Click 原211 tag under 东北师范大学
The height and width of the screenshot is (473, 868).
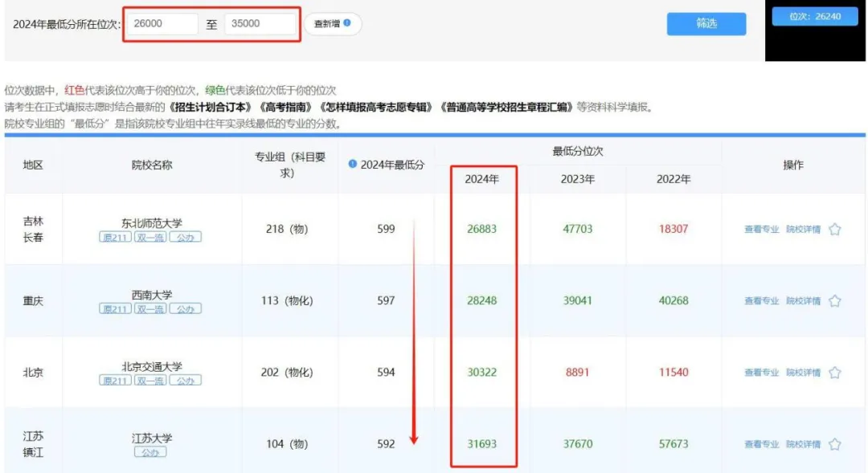click(115, 238)
